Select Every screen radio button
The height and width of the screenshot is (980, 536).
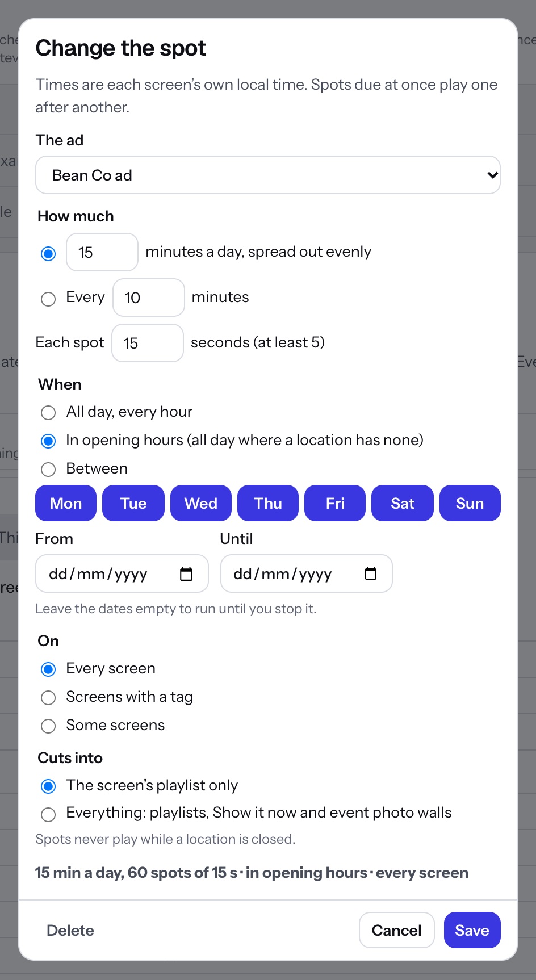[x=48, y=669]
